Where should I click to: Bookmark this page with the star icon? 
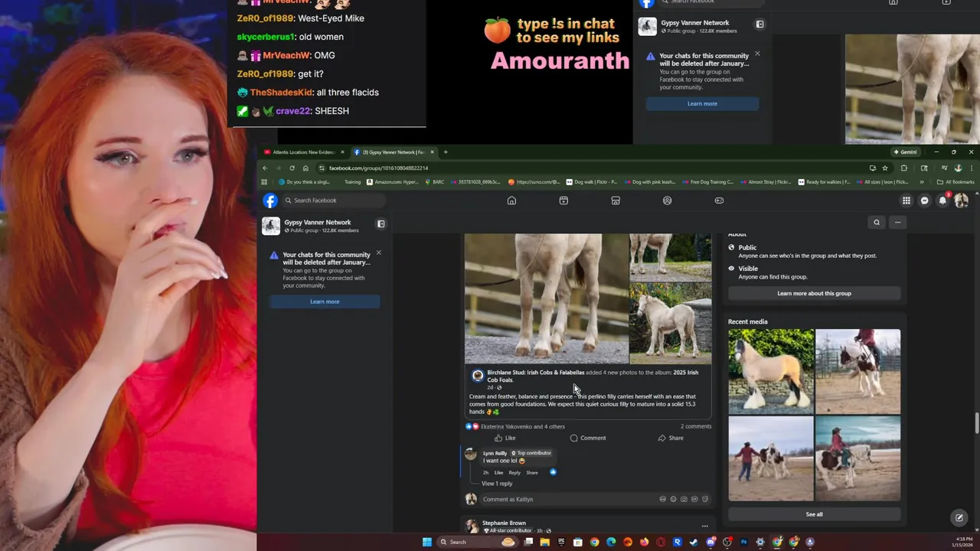(885, 168)
